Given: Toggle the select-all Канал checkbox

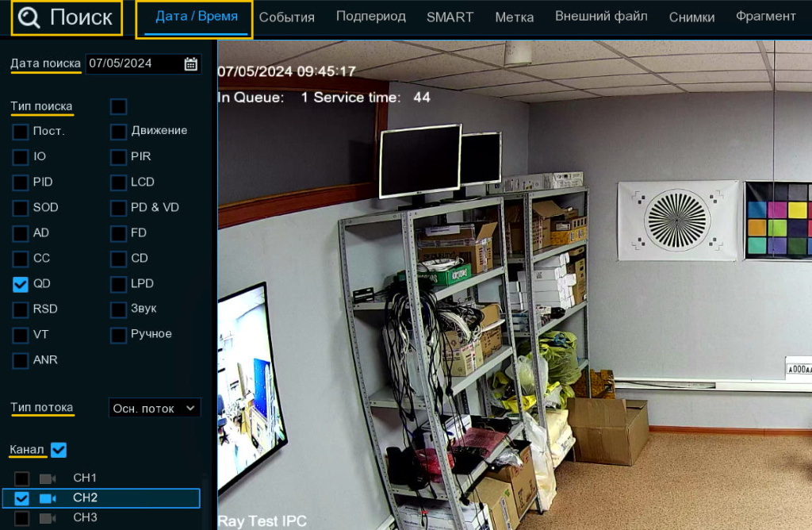Looking at the screenshot, I should point(59,450).
